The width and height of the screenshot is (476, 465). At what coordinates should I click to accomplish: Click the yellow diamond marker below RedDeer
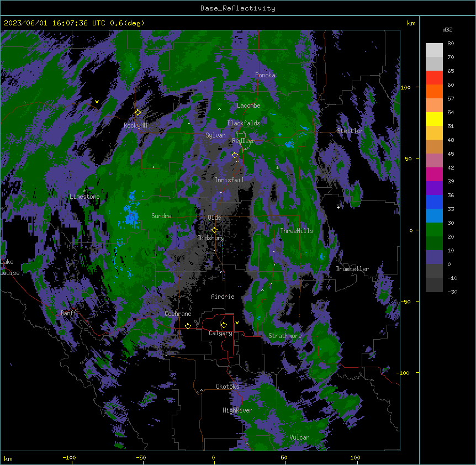click(x=235, y=155)
